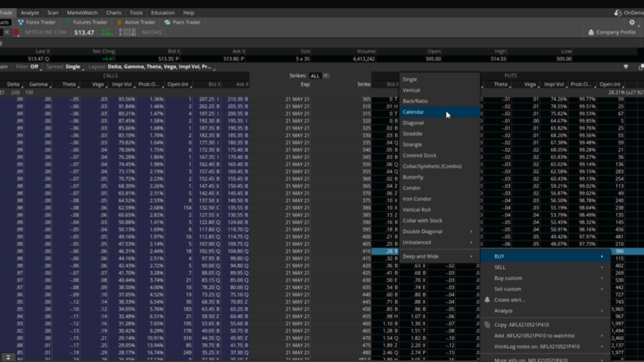Select Diagonal spread
This screenshot has width=644, height=362.
point(439,123)
